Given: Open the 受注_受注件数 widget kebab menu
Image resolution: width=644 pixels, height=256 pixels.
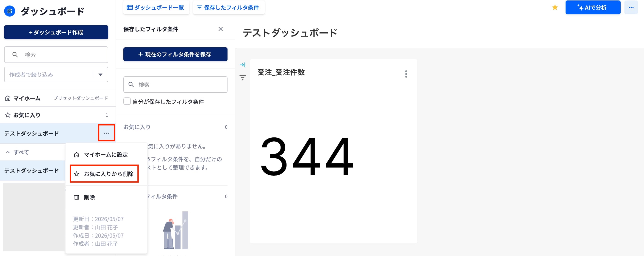Looking at the screenshot, I should [x=406, y=74].
